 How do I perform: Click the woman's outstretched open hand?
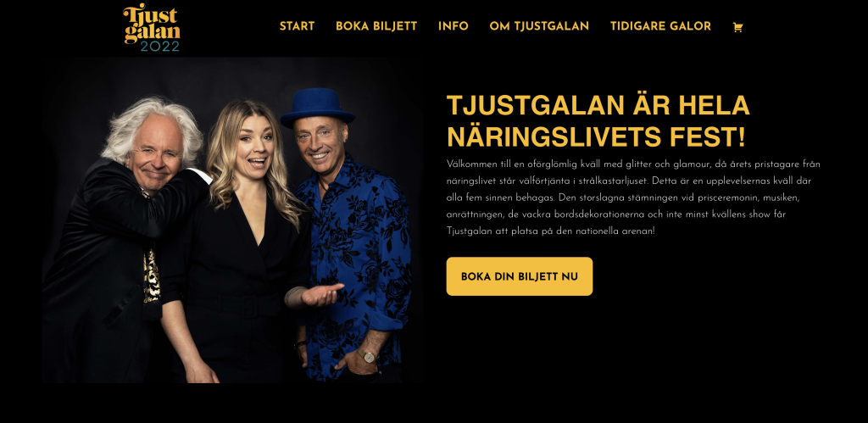click(x=321, y=294)
